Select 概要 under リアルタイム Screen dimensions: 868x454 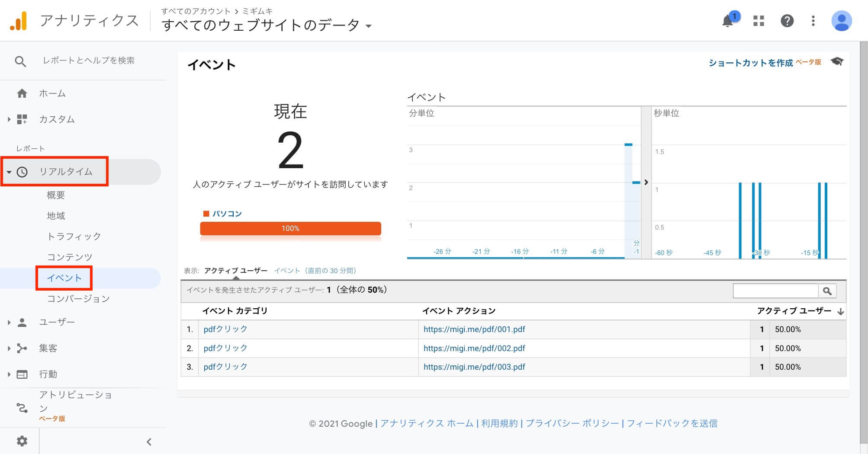[56, 195]
